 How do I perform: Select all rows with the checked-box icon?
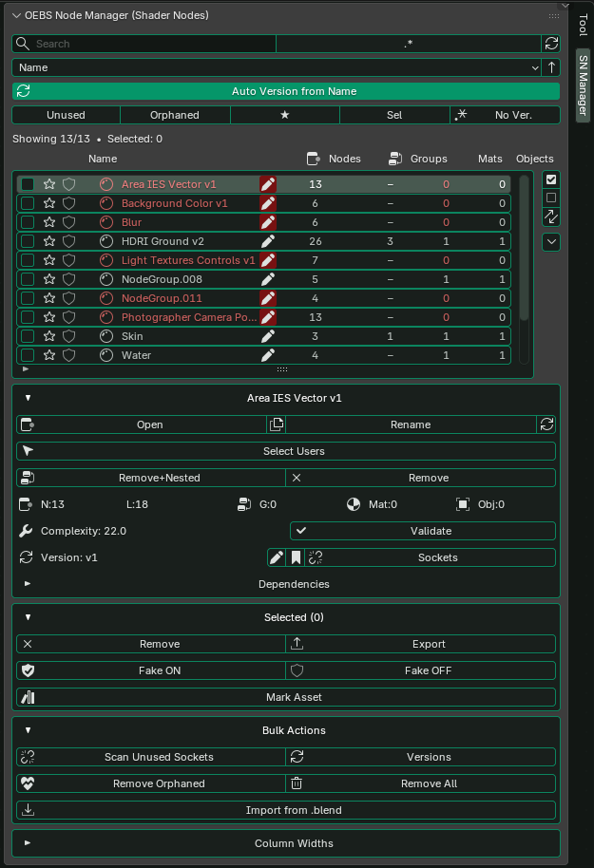click(551, 179)
